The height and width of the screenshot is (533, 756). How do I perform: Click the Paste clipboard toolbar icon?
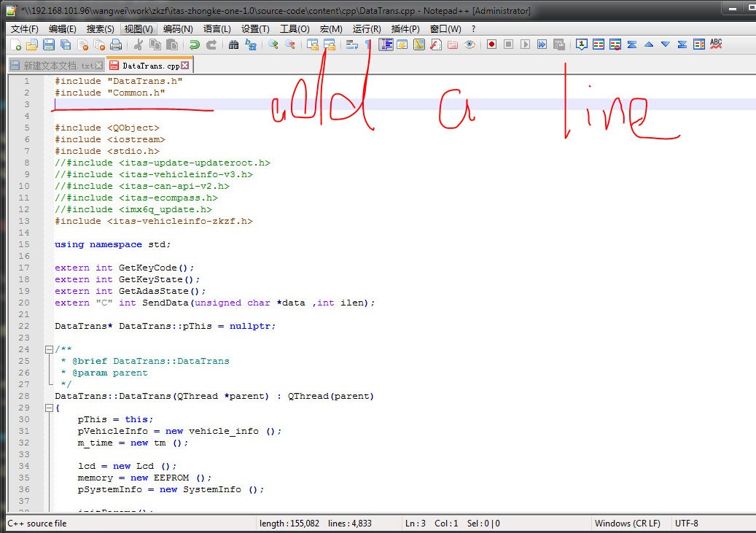(x=171, y=45)
